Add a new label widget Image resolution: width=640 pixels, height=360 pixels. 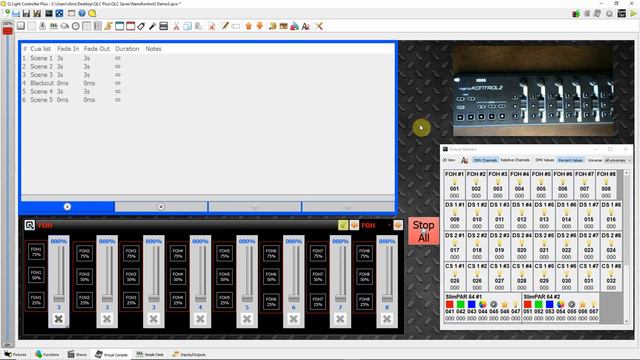pyautogui.click(x=141, y=26)
